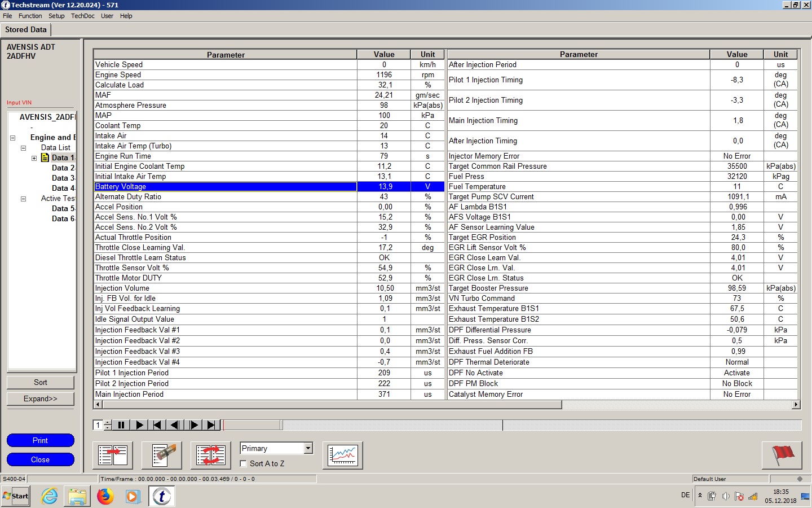812x508 pixels.
Task: Play the stored data recording
Action: click(139, 425)
